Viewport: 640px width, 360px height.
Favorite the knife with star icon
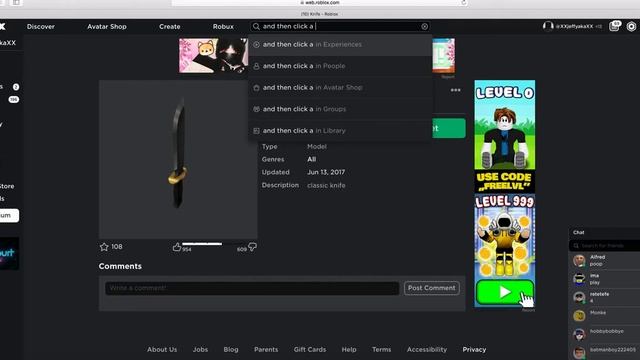coord(104,247)
